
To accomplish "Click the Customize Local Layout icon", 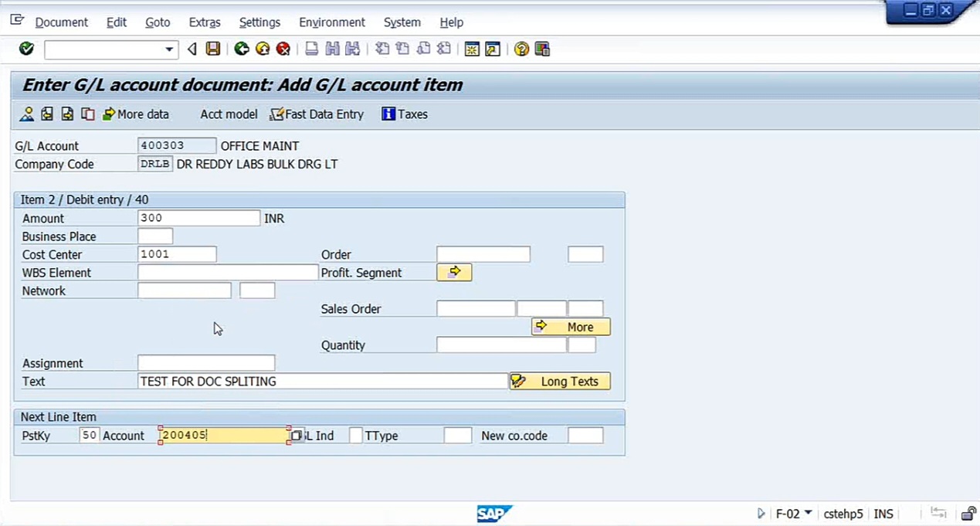I will point(542,49).
